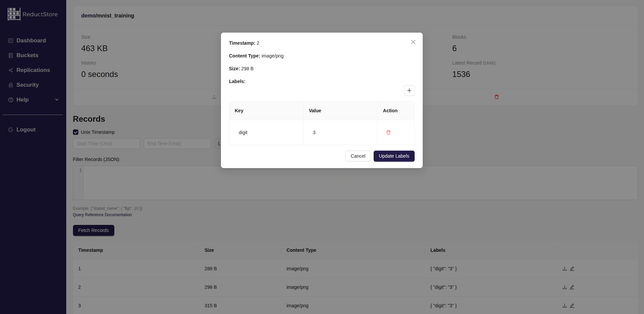Expand the Help menu chevron
Viewport: 644px width, 314px height.
[56, 100]
